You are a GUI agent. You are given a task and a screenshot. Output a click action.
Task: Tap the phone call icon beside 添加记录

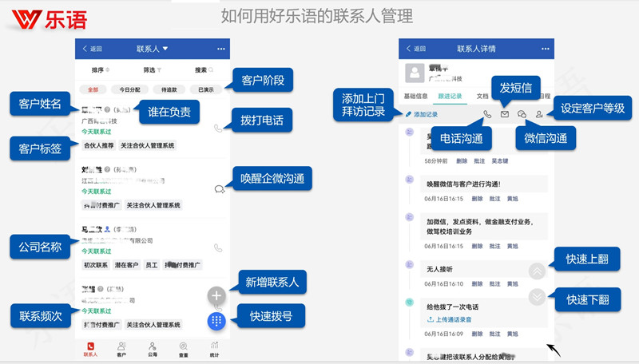coord(487,114)
